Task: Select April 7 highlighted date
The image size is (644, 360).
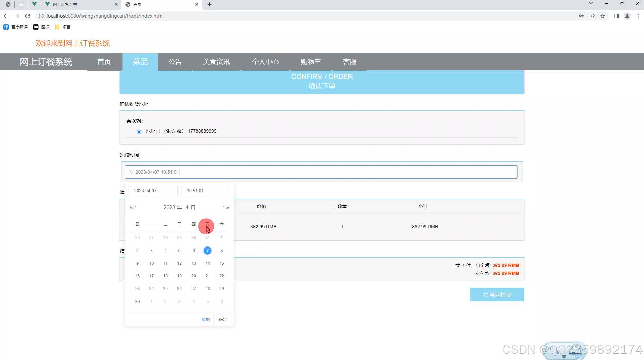Action: (x=208, y=251)
